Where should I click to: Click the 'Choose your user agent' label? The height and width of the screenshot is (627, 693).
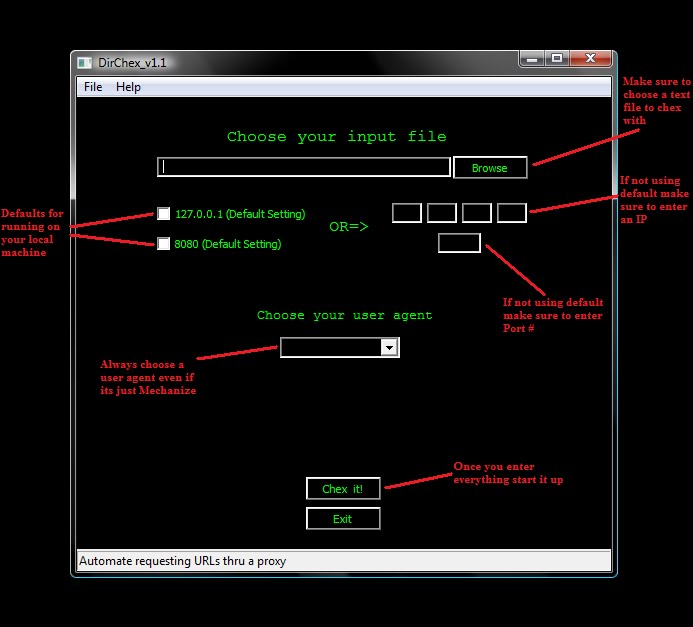coord(345,315)
